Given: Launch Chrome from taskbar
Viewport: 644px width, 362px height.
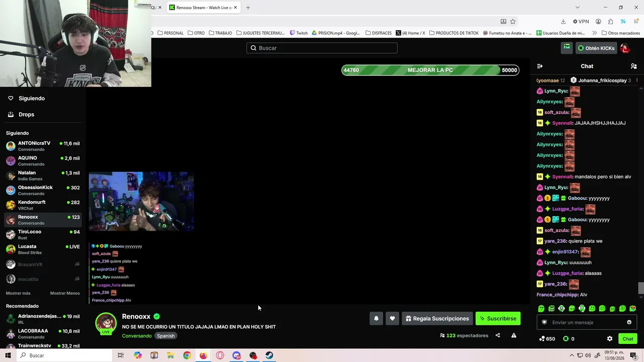Looking at the screenshot, I should 187,355.
